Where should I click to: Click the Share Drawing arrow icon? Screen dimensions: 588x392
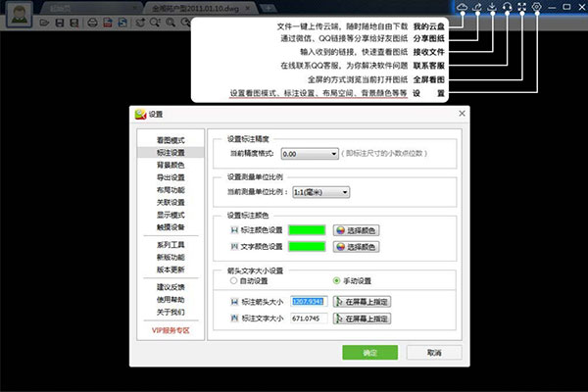tap(477, 7)
